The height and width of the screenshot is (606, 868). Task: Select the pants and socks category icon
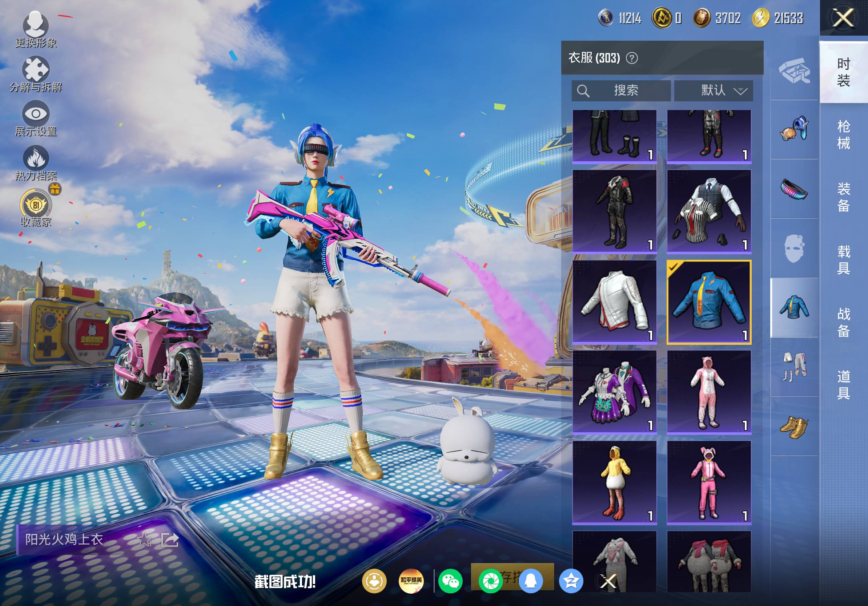[x=794, y=367]
